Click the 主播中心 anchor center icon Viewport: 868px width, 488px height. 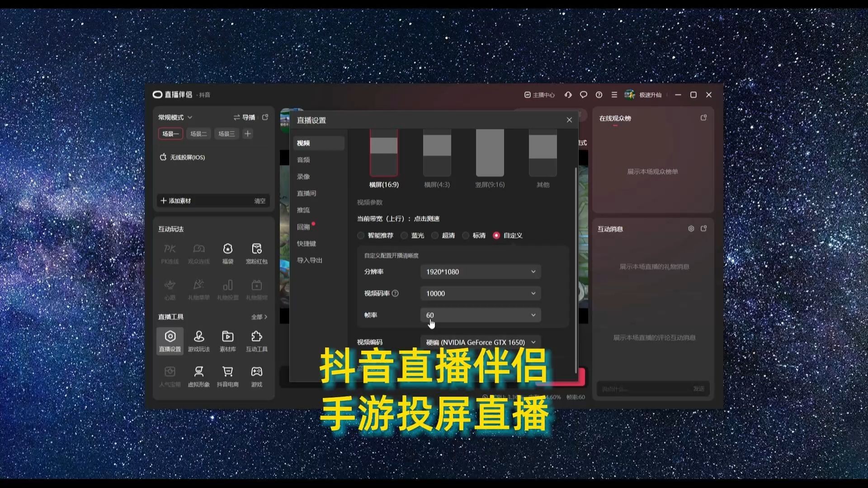[539, 95]
